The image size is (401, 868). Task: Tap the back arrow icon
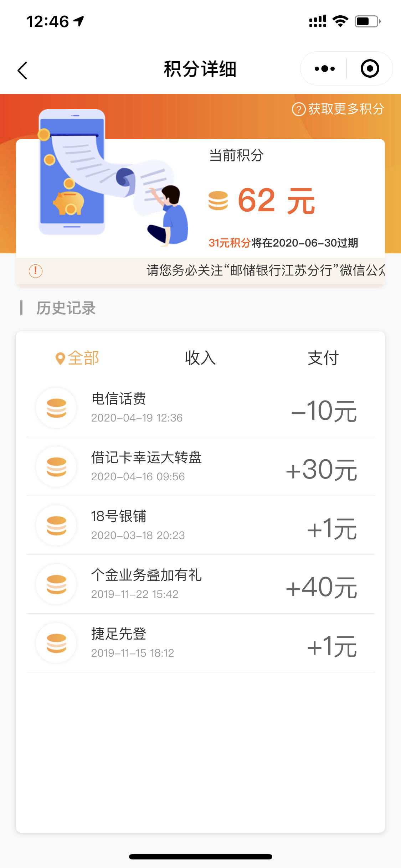point(22,70)
